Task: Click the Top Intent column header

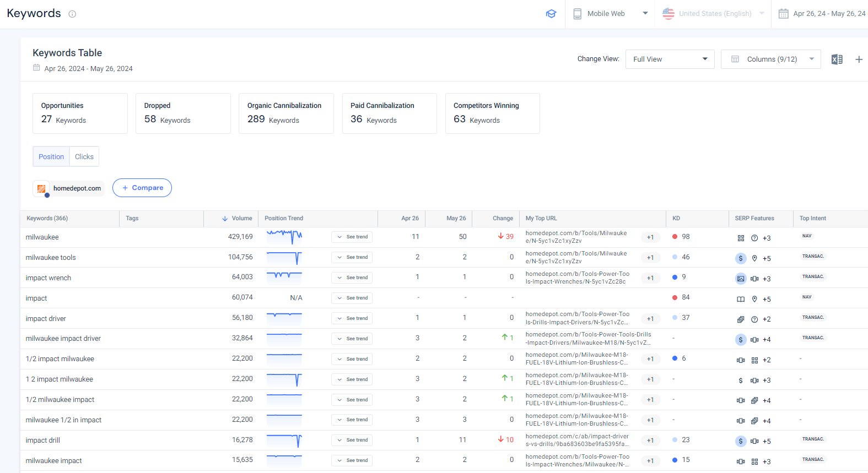Action: (813, 219)
